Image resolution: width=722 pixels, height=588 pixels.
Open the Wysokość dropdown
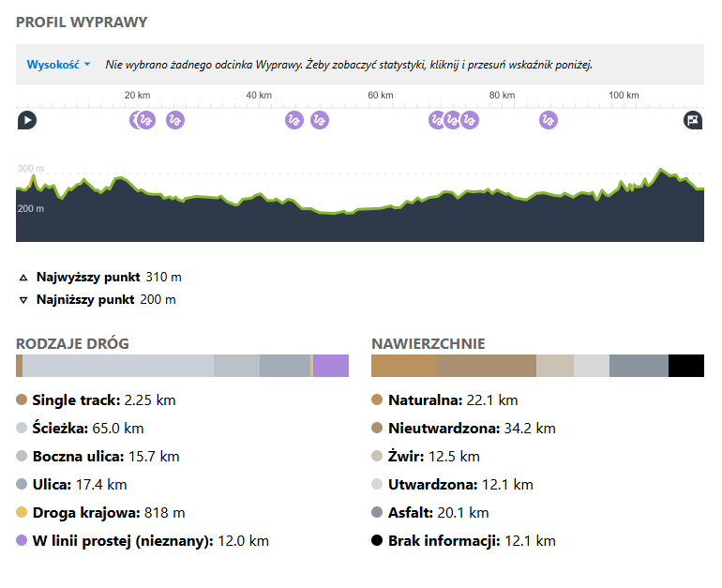58,65
